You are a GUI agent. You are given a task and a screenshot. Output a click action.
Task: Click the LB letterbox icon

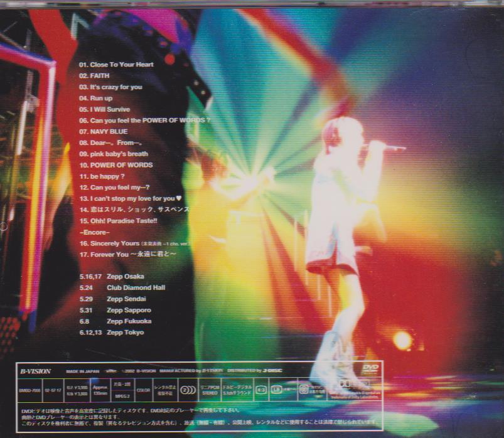pos(276,390)
